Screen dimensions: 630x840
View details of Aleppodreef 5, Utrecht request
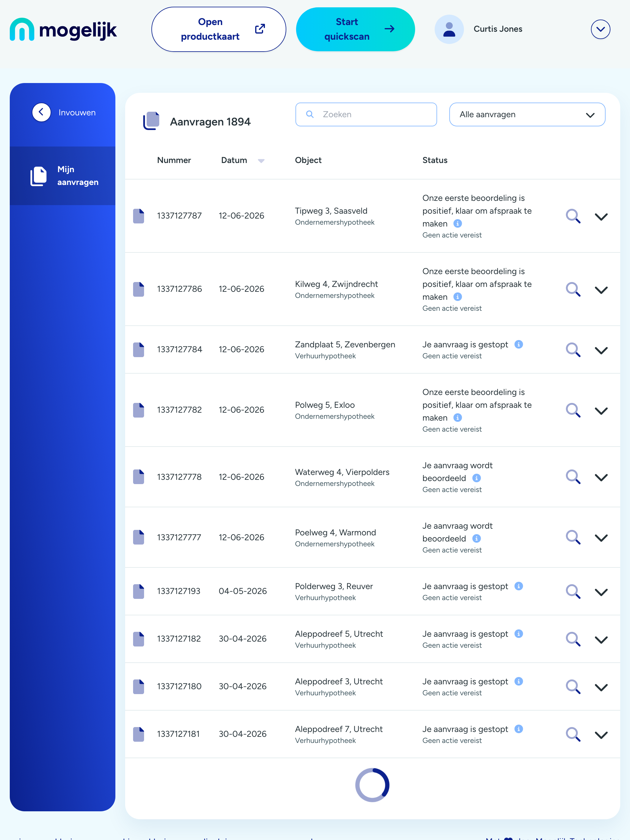(x=573, y=639)
